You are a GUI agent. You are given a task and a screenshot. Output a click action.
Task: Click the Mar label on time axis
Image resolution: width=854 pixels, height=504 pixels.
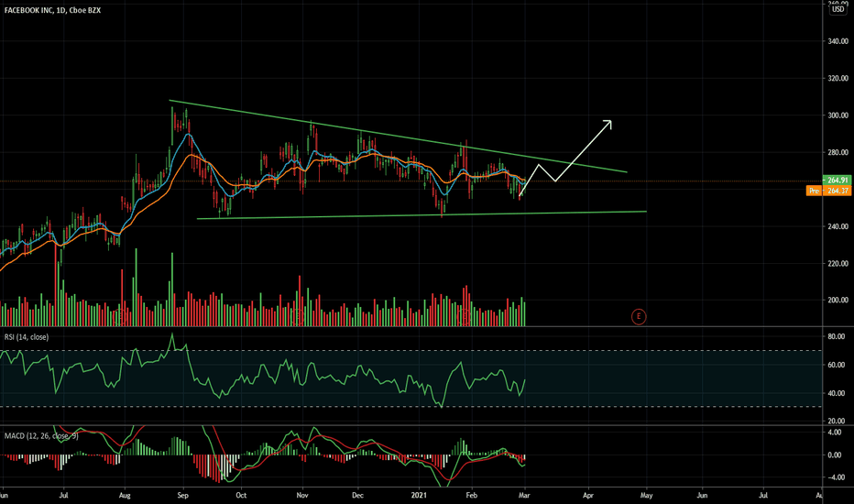524,495
